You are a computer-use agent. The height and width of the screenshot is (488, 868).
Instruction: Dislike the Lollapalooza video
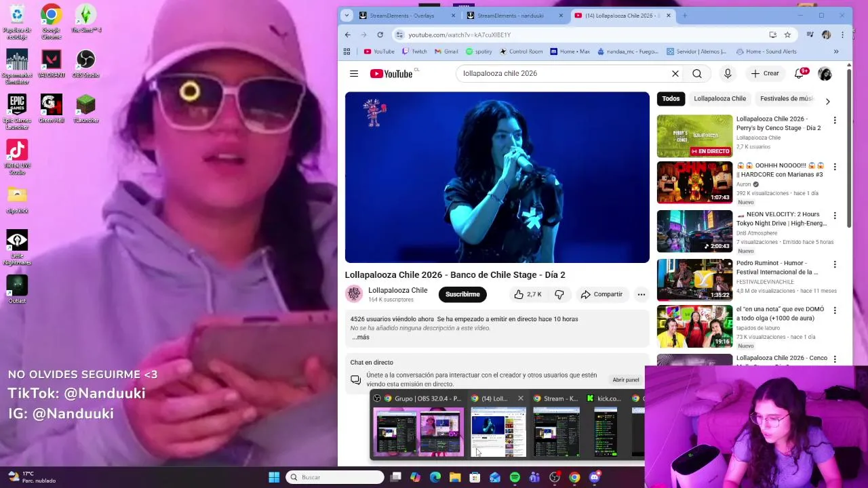[x=559, y=294]
